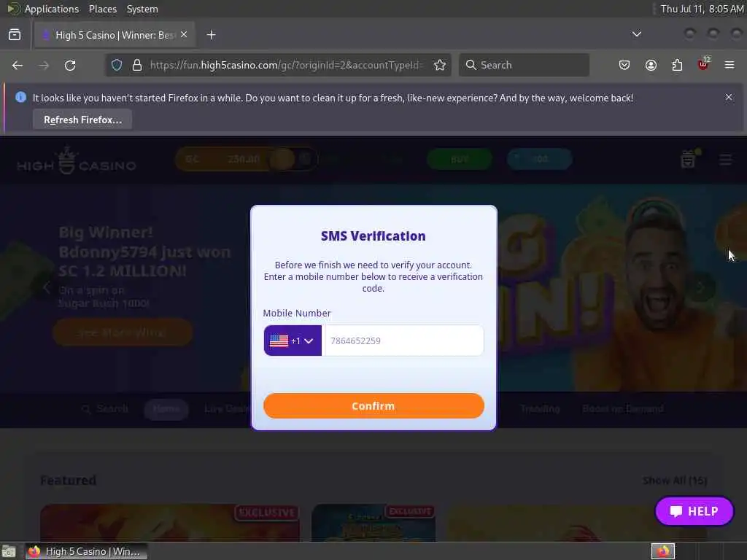Open the uBlock extension icon
747x560 pixels.
[x=703, y=64]
